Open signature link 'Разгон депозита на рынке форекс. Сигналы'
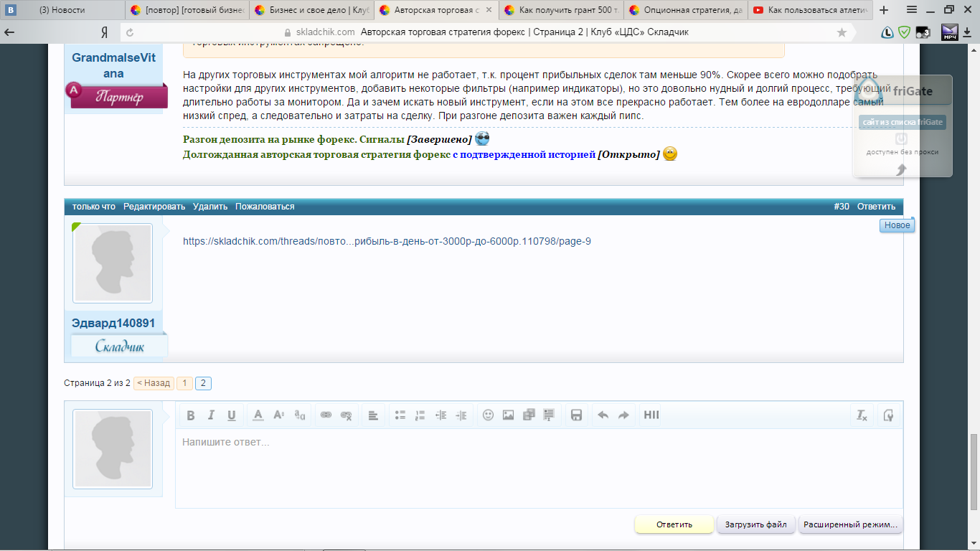 point(293,138)
